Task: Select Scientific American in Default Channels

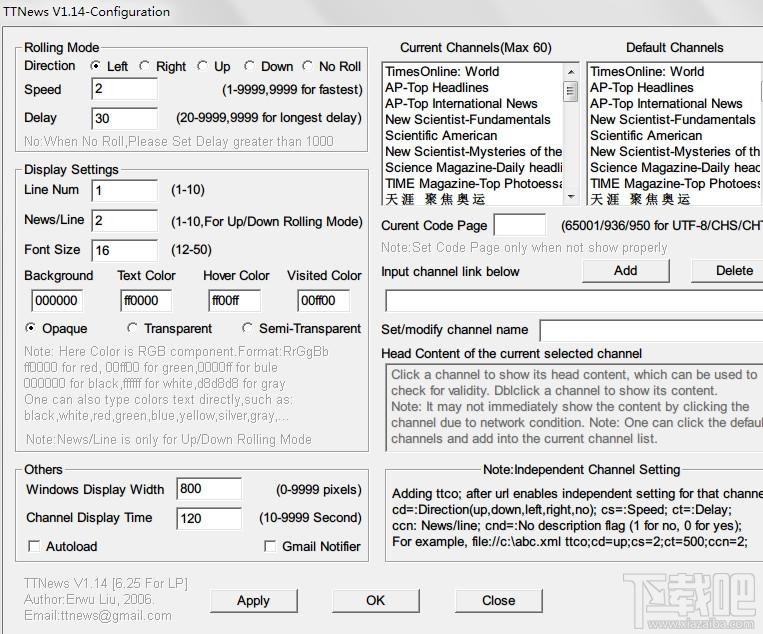Action: [x=675, y=136]
